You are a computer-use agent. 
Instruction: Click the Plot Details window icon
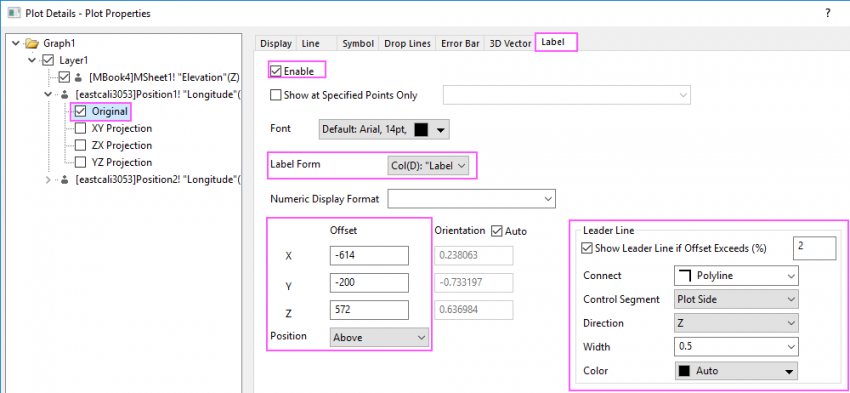[x=13, y=13]
